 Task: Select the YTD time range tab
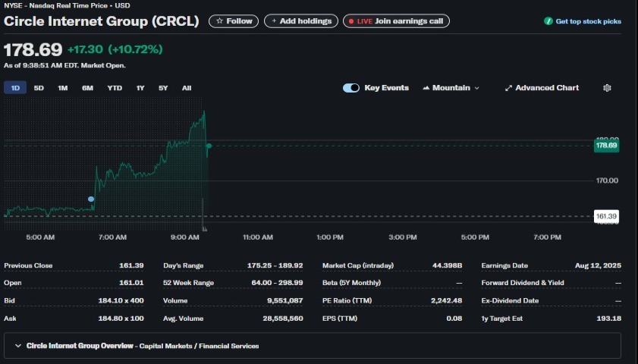(x=115, y=88)
